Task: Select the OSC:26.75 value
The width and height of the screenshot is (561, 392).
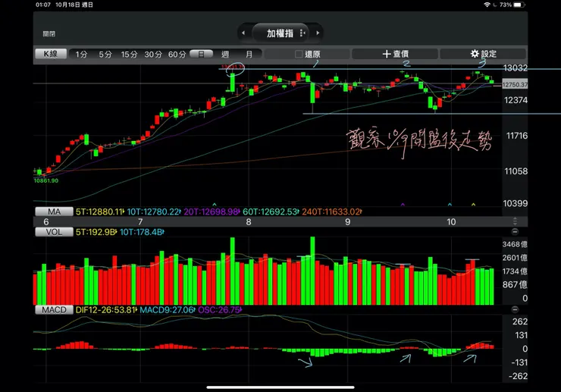Action: [x=220, y=309]
